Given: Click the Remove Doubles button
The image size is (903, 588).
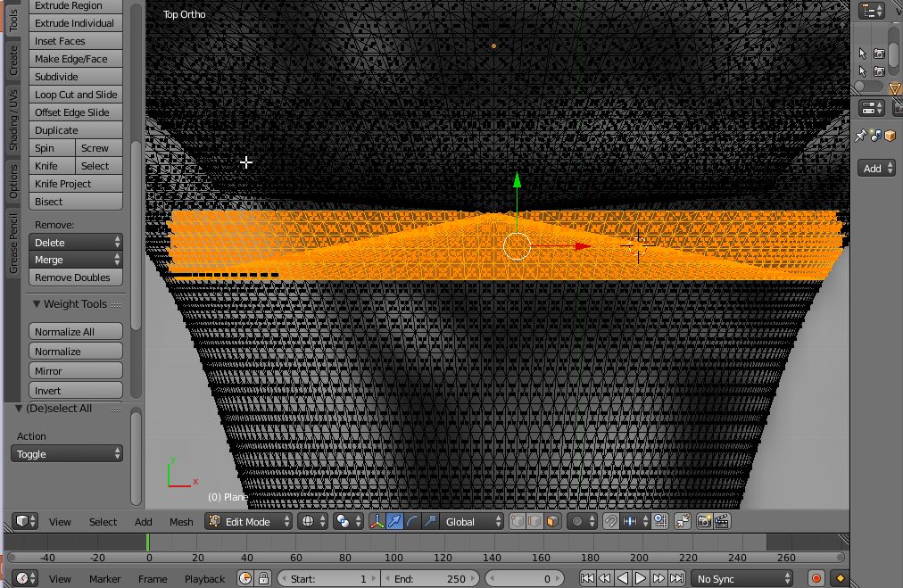Looking at the screenshot, I should [x=76, y=277].
